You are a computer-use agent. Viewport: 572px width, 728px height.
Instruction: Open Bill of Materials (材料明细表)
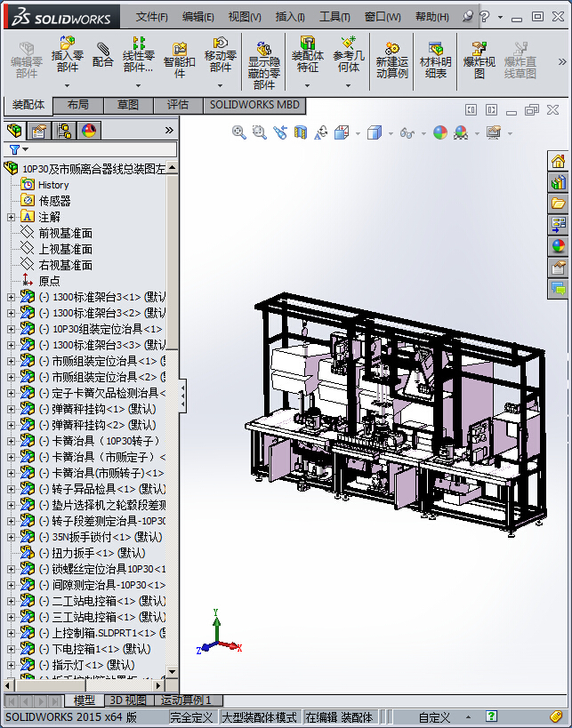coord(435,60)
